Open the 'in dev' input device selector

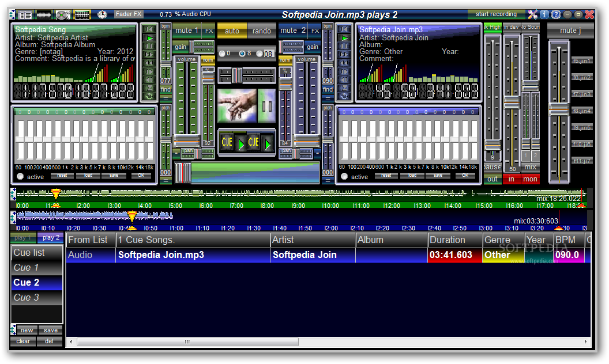point(511,27)
